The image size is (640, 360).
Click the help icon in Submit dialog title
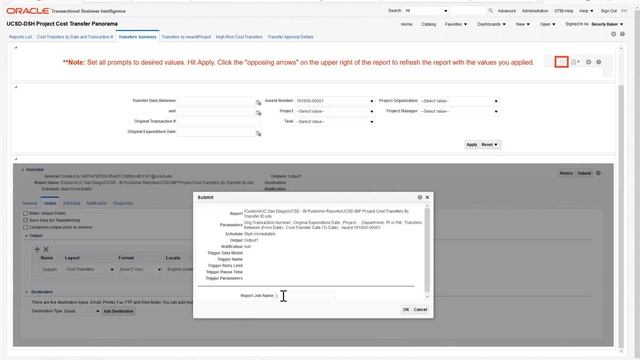pyautogui.click(x=420, y=197)
